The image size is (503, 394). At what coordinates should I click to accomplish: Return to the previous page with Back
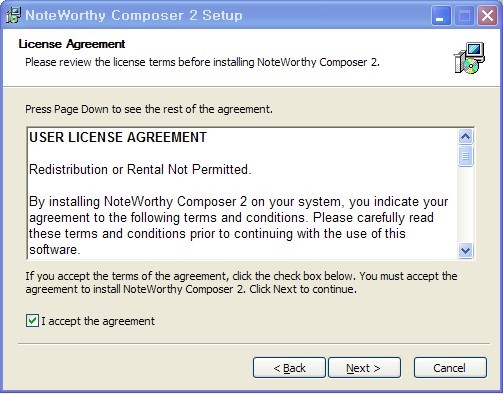(289, 368)
